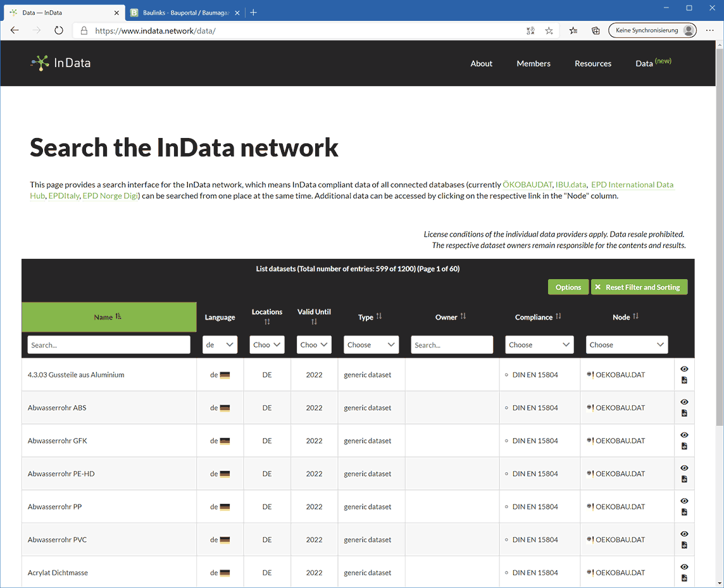The height and width of the screenshot is (588, 724).
Task: Toggle Name column sorting
Action: 109,317
